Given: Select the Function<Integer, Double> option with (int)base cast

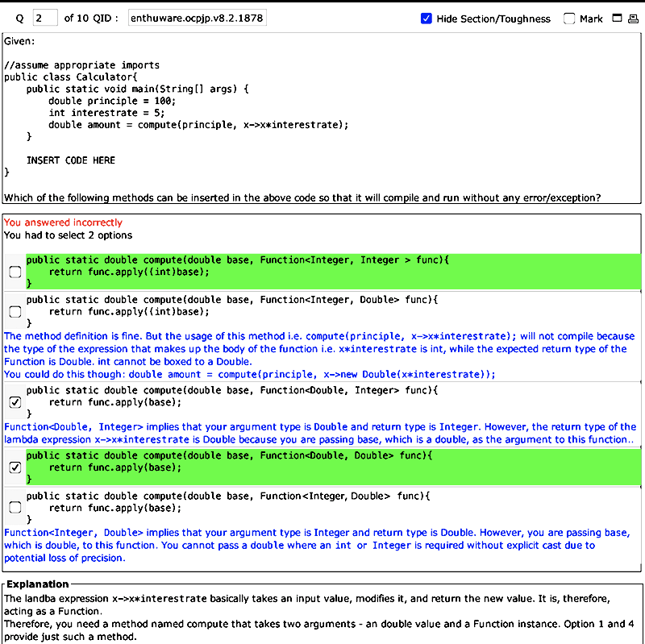Looking at the screenshot, I should pyautogui.click(x=15, y=311).
